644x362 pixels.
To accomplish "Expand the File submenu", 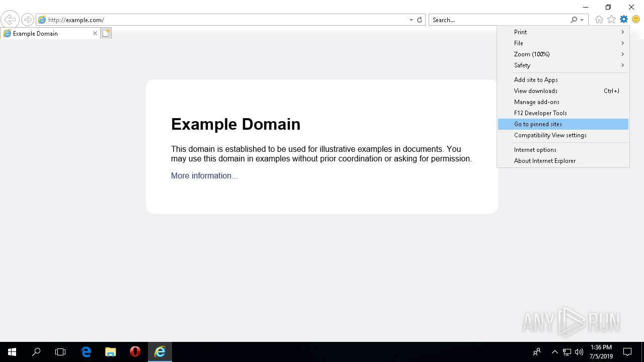I will pyautogui.click(x=563, y=43).
